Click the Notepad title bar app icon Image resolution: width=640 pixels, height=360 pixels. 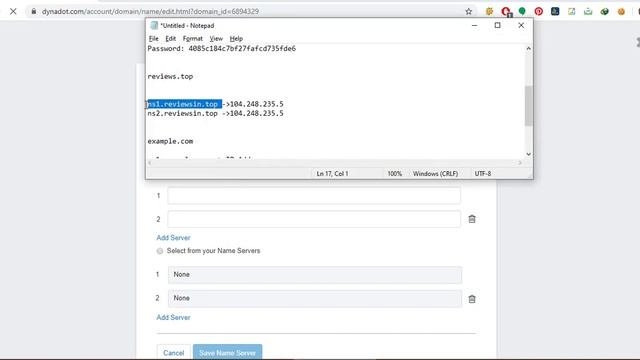(x=154, y=25)
